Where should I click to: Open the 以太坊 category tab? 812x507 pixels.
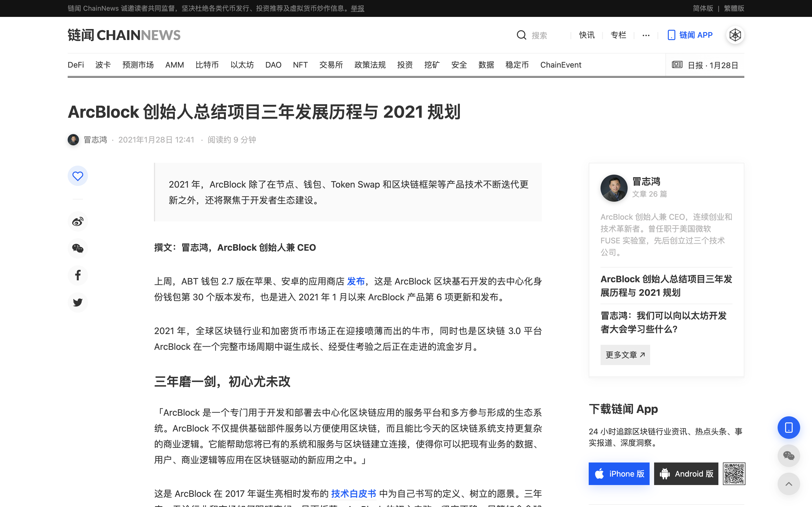coord(242,65)
